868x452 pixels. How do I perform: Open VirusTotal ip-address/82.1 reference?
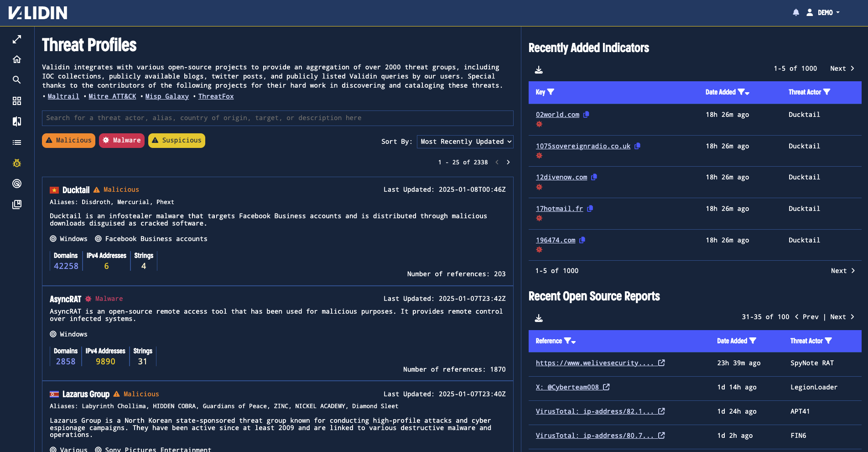point(600,411)
